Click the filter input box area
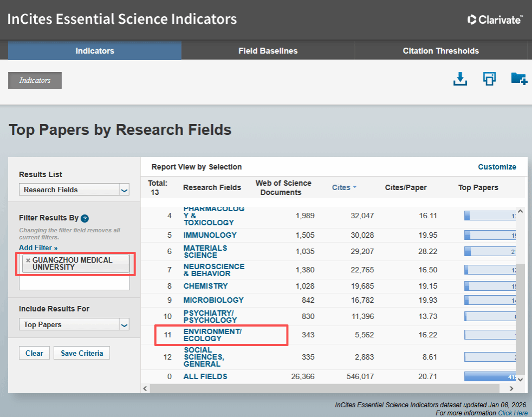The height and width of the screenshot is (417, 532). pos(74,283)
